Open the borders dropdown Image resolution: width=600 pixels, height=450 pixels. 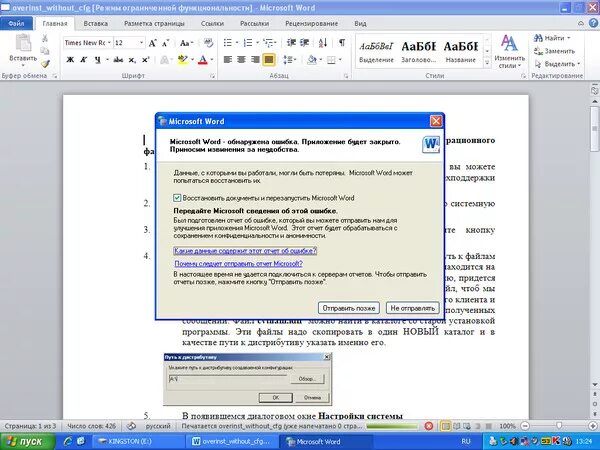[340, 60]
